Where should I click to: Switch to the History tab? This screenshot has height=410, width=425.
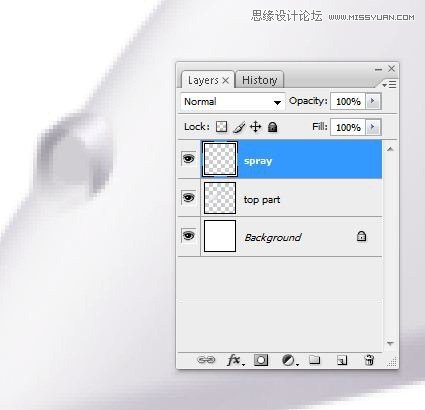[x=260, y=80]
